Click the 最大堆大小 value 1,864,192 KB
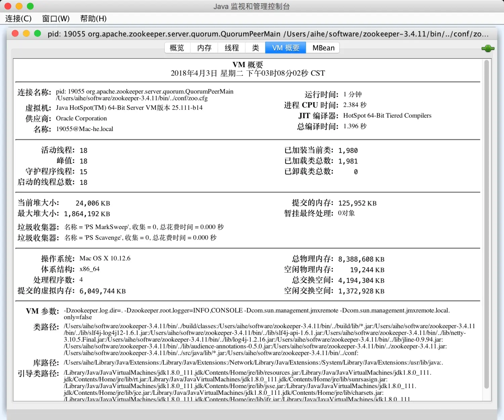This screenshot has width=504, height=420. (87, 214)
